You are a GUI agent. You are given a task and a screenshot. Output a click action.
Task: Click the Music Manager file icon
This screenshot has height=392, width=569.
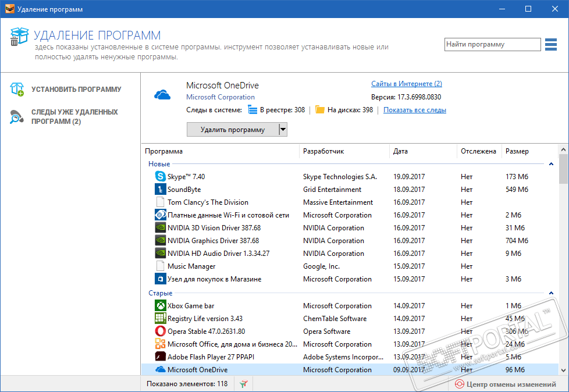point(161,266)
